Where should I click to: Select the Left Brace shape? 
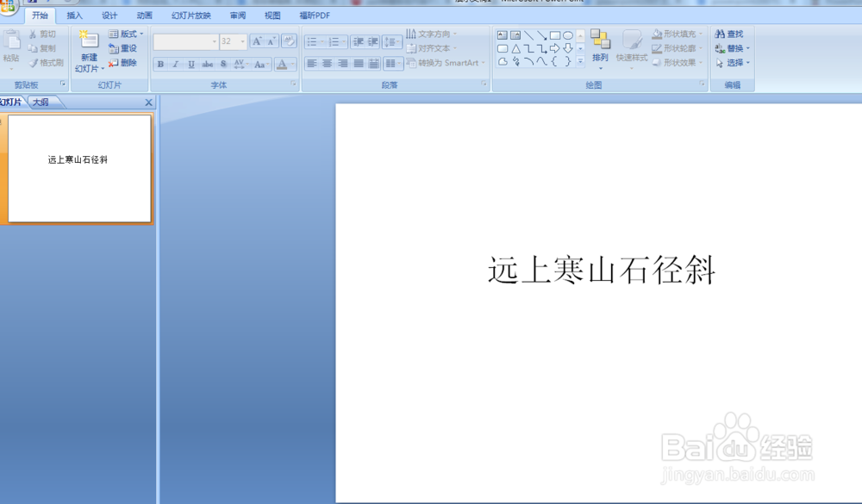(554, 61)
